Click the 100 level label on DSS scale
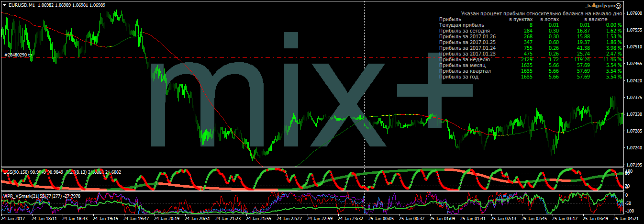This screenshot has width=644, height=224. point(629,171)
